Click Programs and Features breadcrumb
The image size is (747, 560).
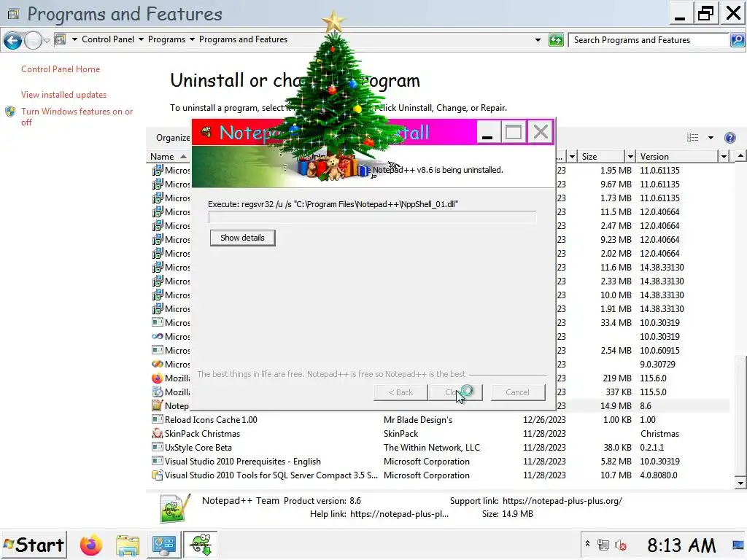pos(243,39)
